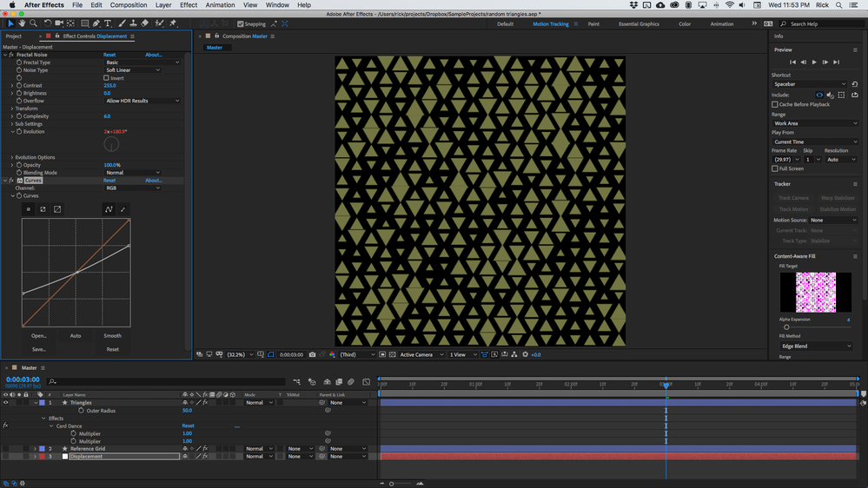Image resolution: width=868 pixels, height=488 pixels.
Task: Hide the Triangles layer with eye toggle
Action: (x=5, y=403)
